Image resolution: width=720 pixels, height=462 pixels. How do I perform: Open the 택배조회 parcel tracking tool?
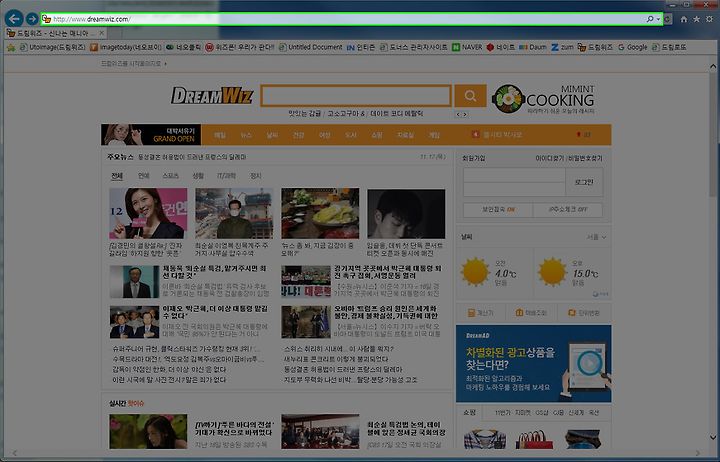point(531,313)
